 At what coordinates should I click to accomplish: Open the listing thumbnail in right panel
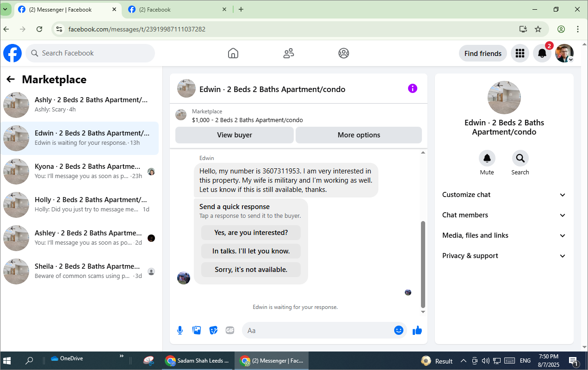pos(504,98)
